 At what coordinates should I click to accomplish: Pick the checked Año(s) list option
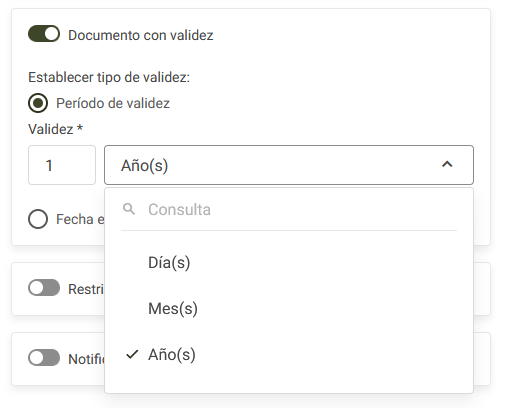tap(289, 354)
